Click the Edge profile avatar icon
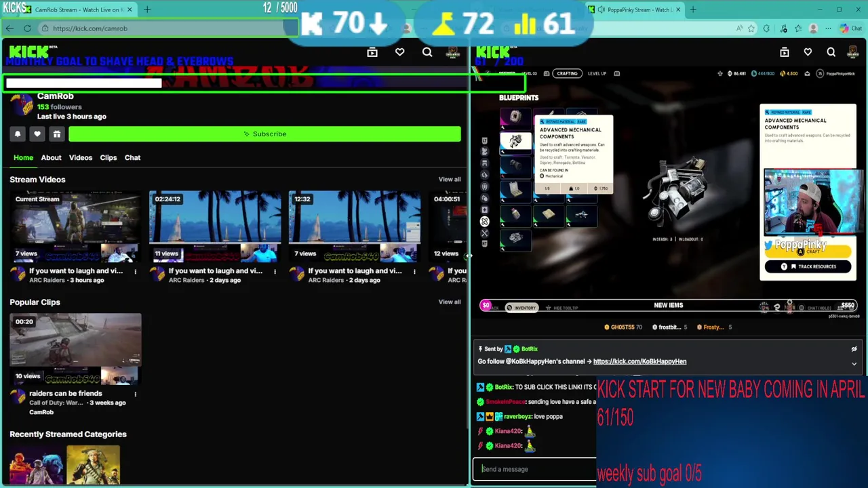 point(813,28)
